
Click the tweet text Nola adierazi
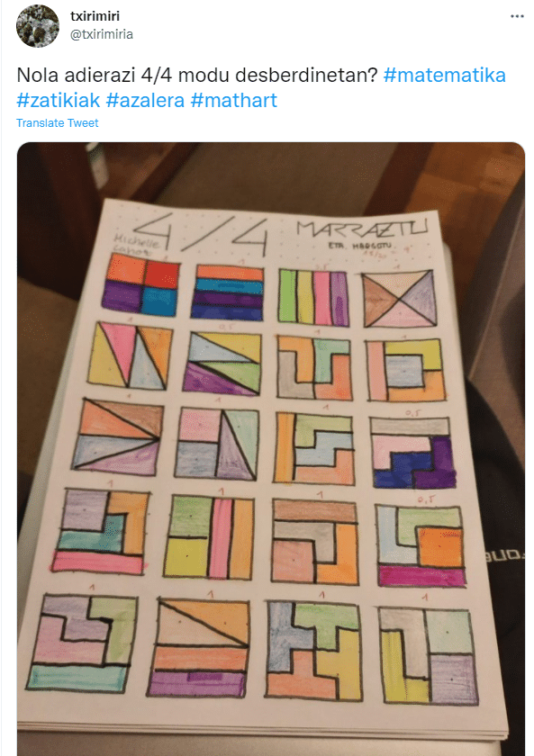(x=77, y=76)
